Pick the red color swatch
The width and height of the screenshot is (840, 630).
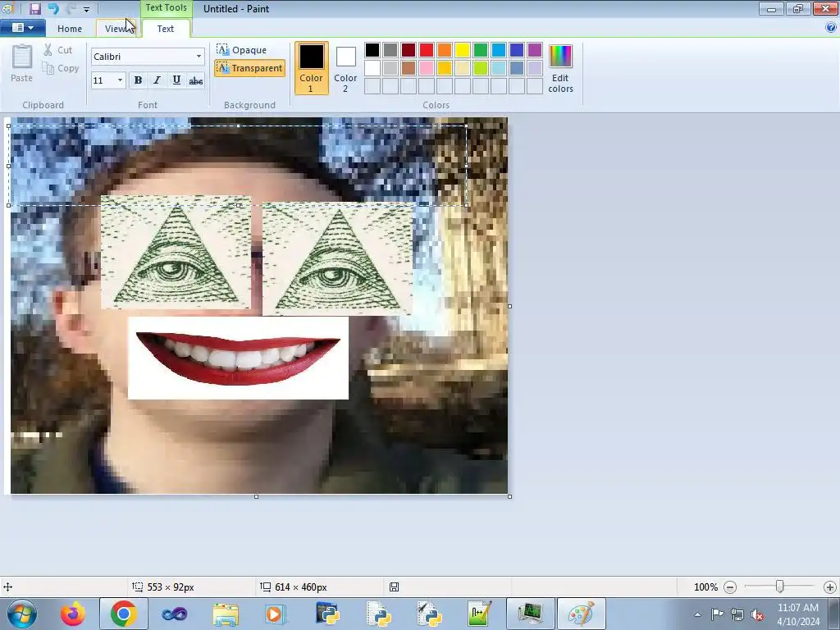pyautogui.click(x=427, y=50)
